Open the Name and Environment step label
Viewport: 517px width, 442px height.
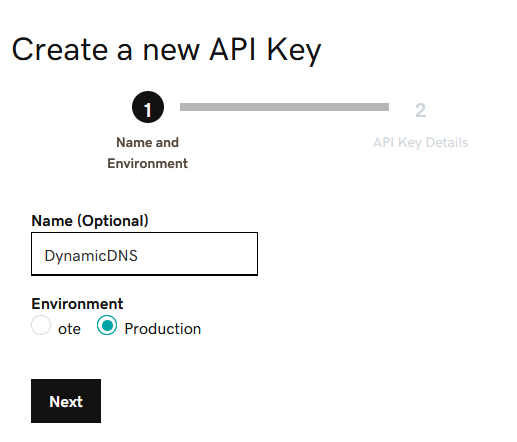148,153
